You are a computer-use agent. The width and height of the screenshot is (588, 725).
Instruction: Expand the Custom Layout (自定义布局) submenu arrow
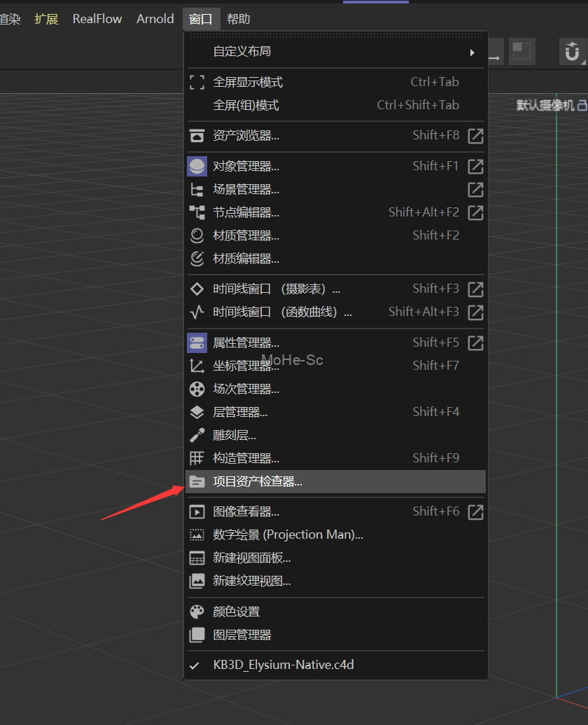[472, 52]
